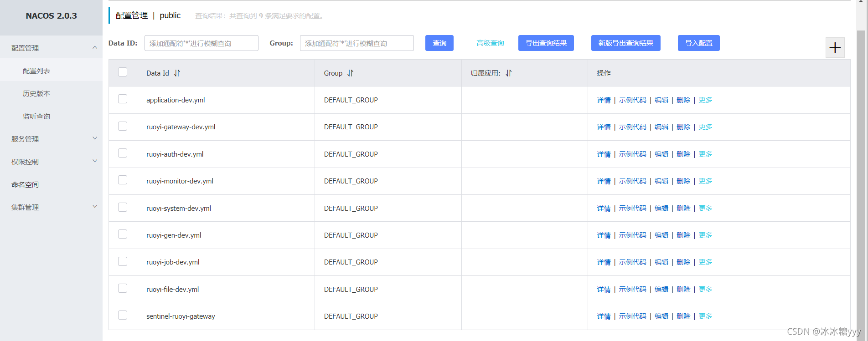Open 更多 for sentinel-ruoyi-gateway
Viewport: 868px width, 341px height.
pyautogui.click(x=705, y=316)
